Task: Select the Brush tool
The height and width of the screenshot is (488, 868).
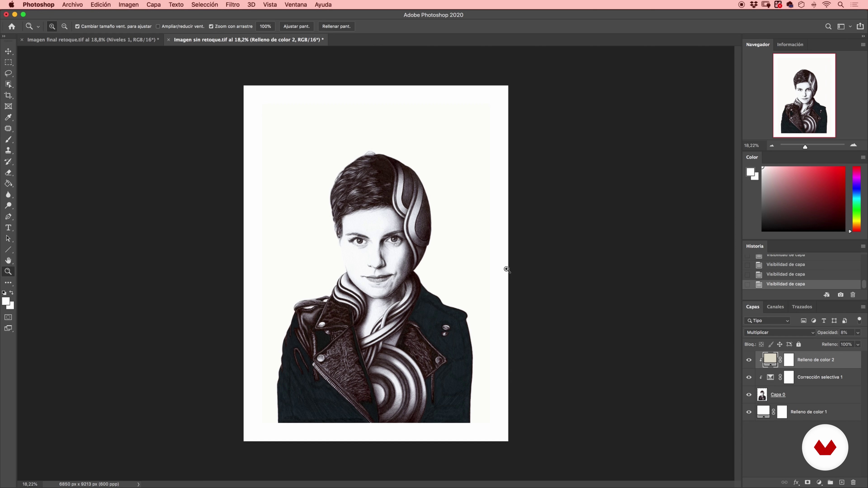Action: pos(8,139)
